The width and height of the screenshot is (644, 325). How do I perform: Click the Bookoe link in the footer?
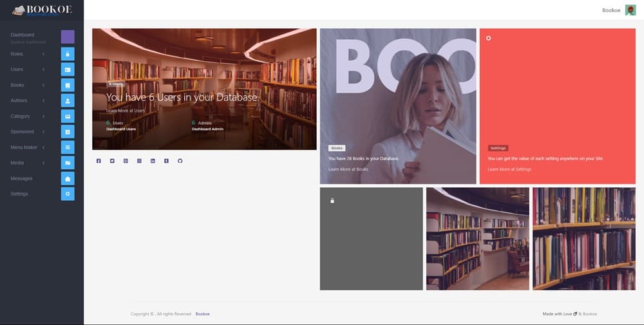click(x=202, y=314)
